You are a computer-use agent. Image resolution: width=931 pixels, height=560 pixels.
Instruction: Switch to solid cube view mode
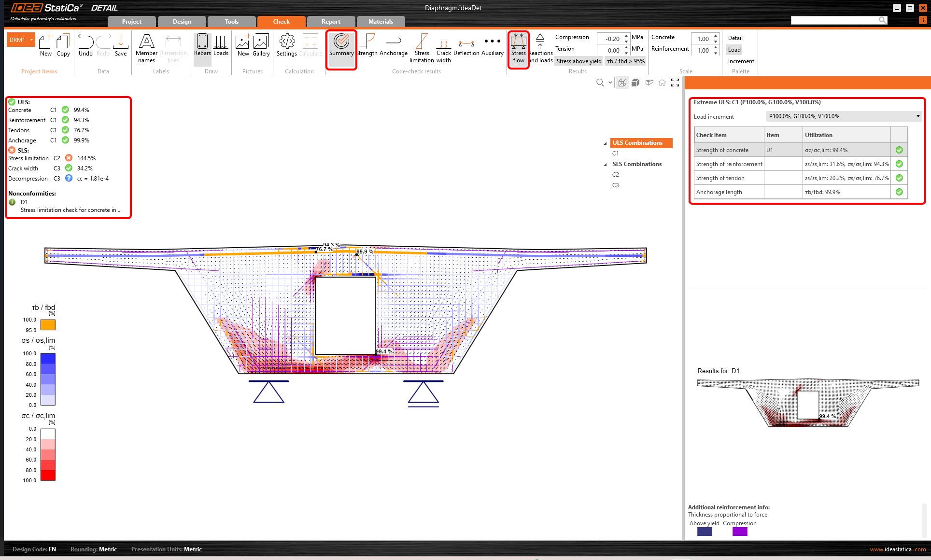(635, 83)
